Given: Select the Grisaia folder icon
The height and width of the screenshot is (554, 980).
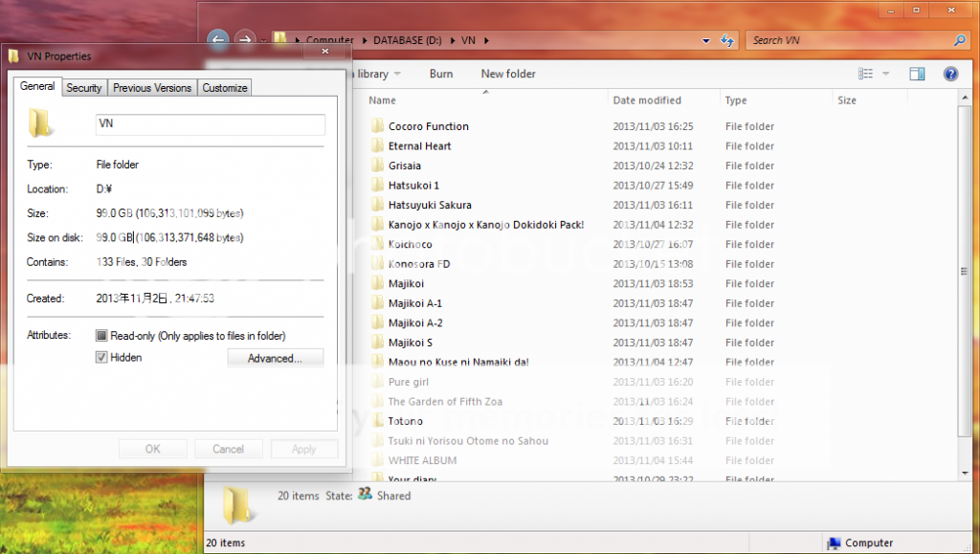Looking at the screenshot, I should [376, 166].
